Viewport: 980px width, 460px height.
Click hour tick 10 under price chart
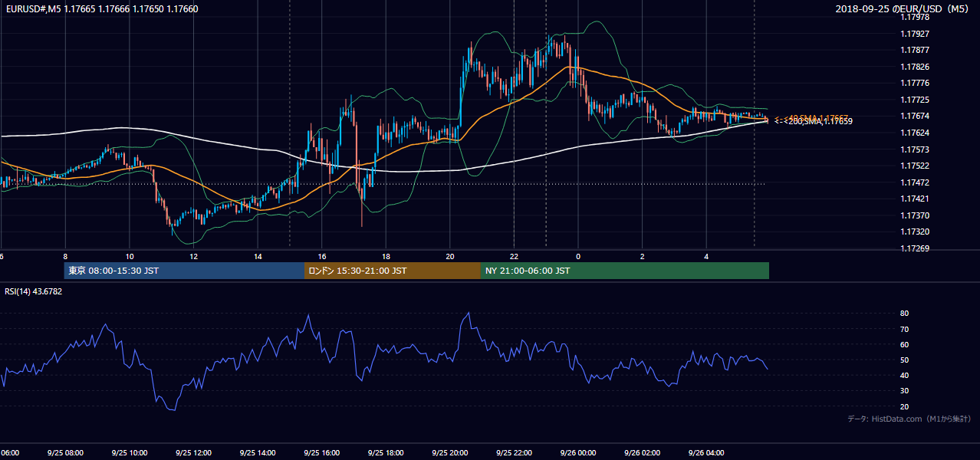pos(130,256)
